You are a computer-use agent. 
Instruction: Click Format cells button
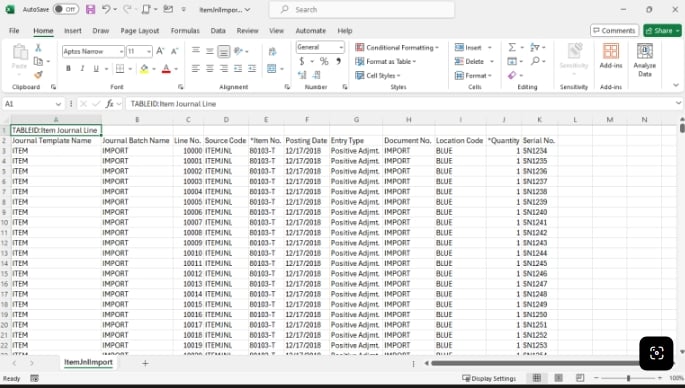(x=473, y=75)
